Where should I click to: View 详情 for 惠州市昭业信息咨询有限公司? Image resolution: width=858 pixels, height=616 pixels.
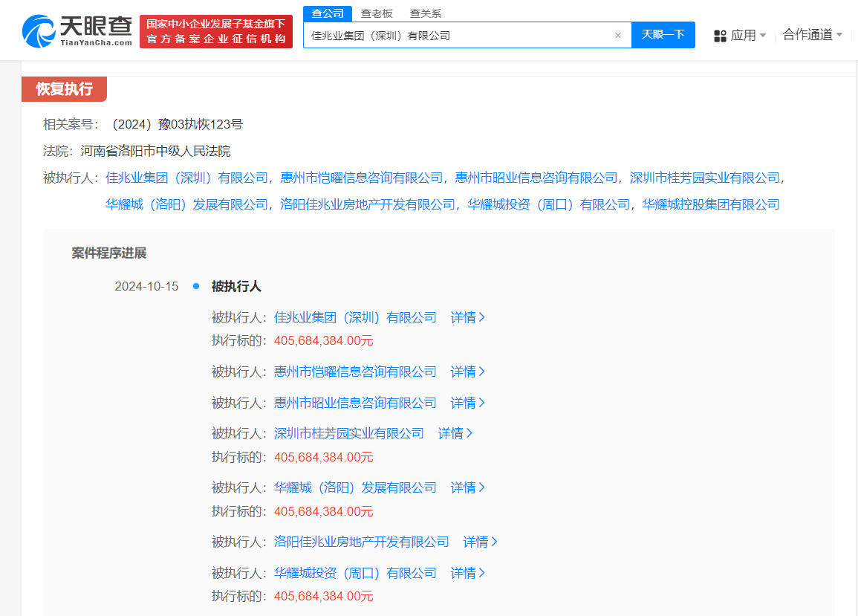click(467, 403)
